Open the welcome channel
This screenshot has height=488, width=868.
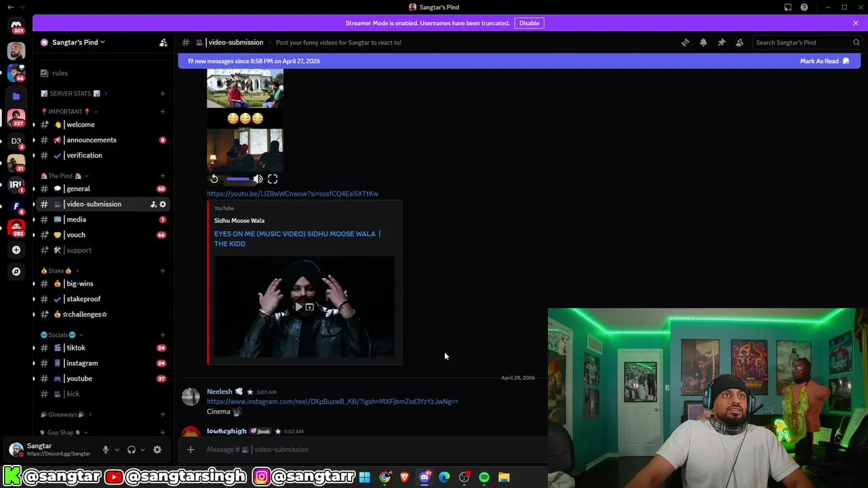(103, 125)
